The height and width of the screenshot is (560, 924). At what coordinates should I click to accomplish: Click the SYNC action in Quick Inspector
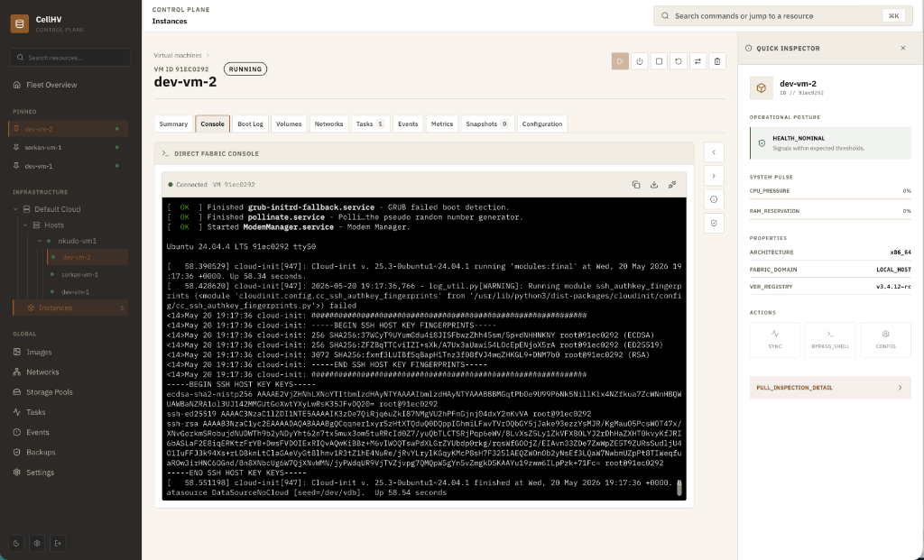tap(775, 339)
